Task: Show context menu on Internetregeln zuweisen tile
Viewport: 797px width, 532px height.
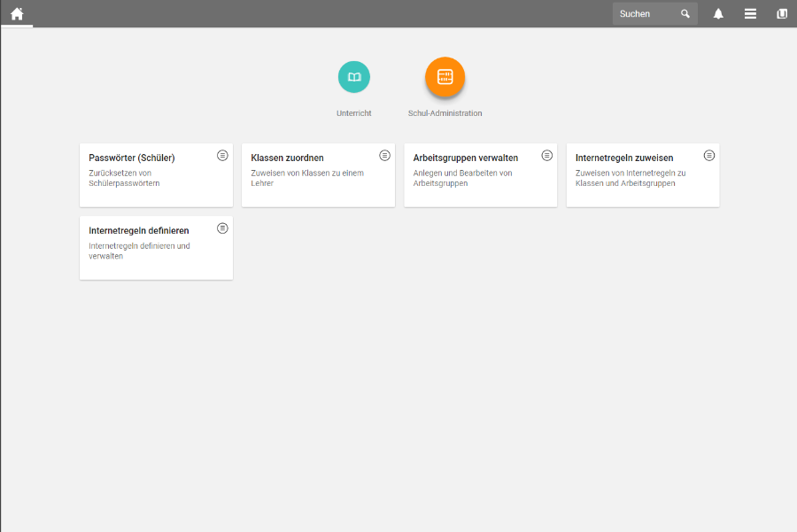Action: click(709, 155)
